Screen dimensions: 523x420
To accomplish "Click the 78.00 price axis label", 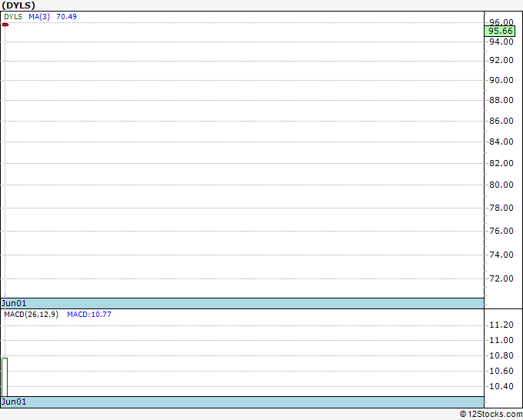I will [x=501, y=208].
